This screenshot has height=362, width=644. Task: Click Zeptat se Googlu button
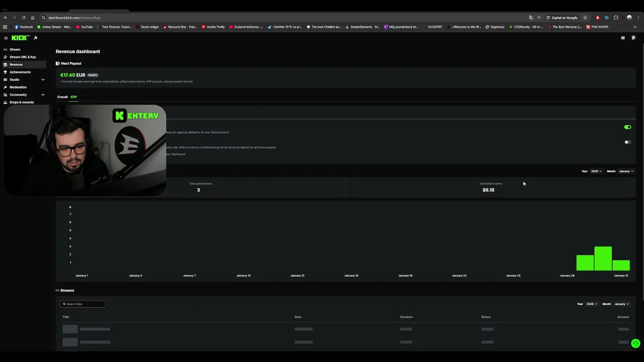coord(562,18)
